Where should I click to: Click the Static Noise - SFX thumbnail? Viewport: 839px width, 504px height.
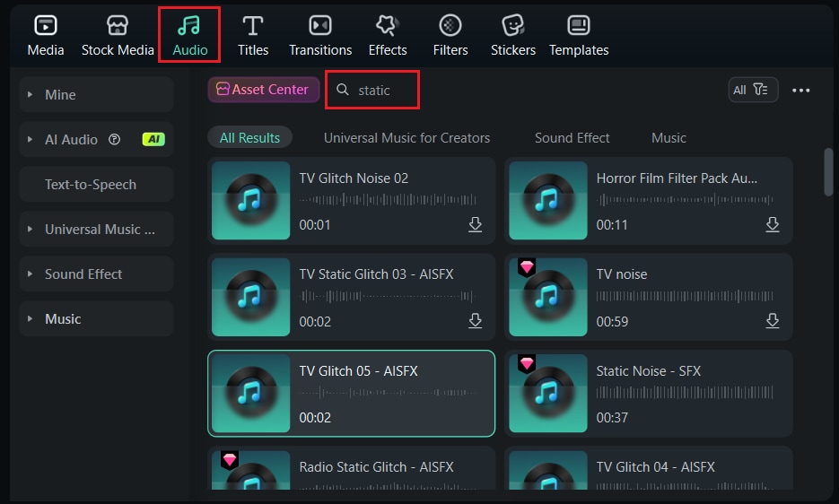(548, 394)
